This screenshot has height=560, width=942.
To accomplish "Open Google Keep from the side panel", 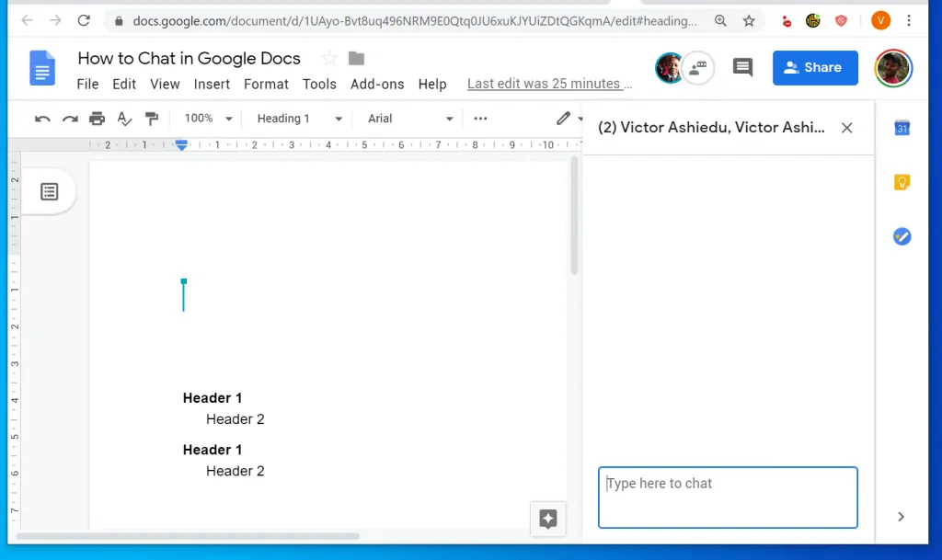I will 902,182.
